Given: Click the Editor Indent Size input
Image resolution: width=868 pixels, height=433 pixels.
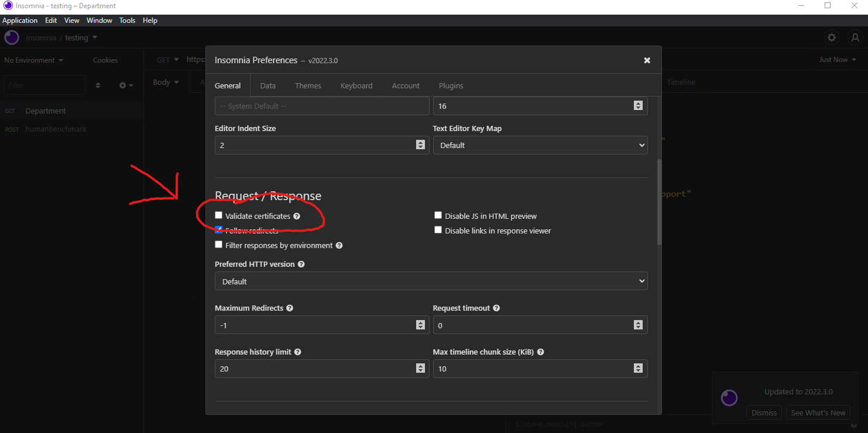Looking at the screenshot, I should 322,145.
